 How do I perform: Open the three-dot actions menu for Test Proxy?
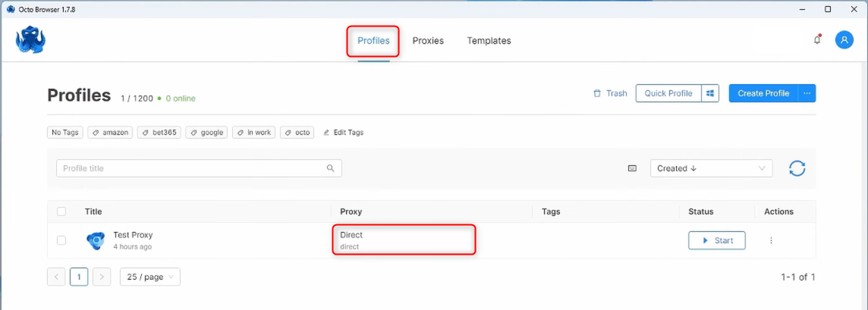tap(771, 240)
